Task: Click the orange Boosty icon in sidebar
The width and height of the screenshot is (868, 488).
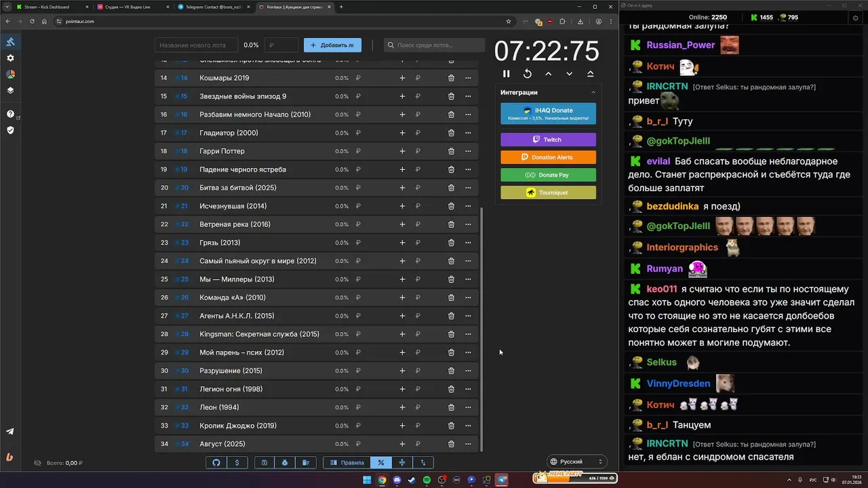Action: [x=10, y=457]
